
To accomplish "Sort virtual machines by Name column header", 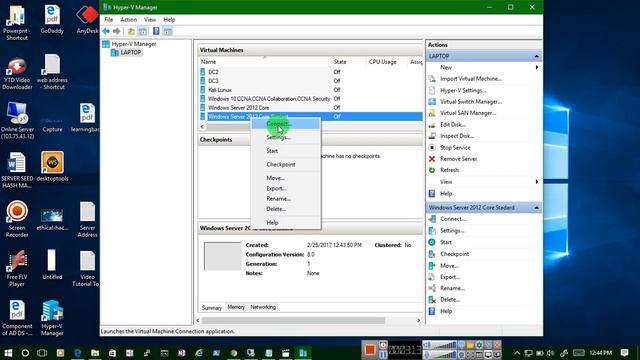I will point(264,62).
